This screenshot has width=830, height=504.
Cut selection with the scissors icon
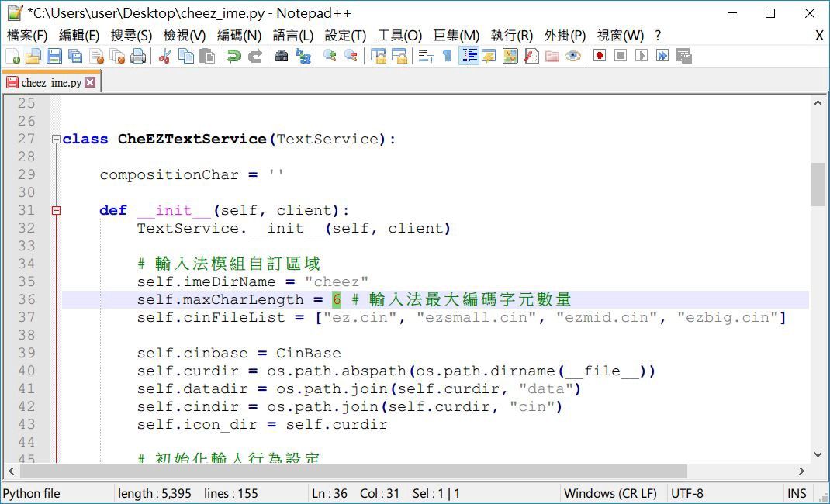[x=164, y=56]
